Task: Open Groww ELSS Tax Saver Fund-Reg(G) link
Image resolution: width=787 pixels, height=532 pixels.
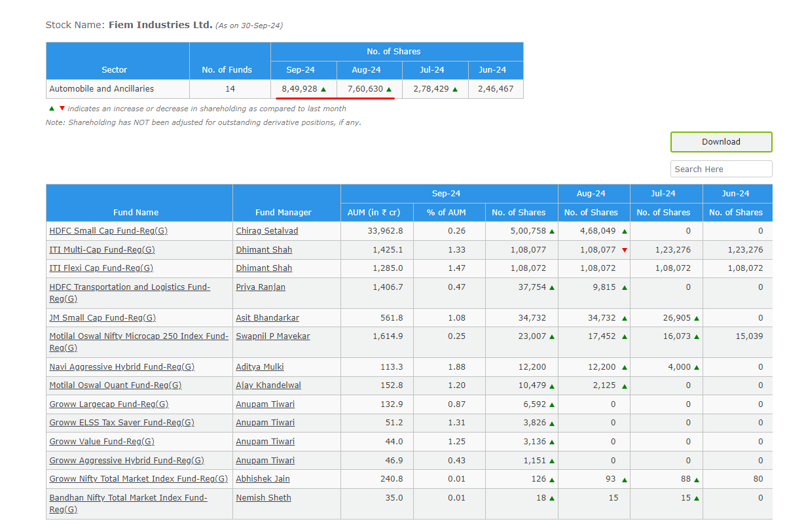Action: pyautogui.click(x=122, y=423)
